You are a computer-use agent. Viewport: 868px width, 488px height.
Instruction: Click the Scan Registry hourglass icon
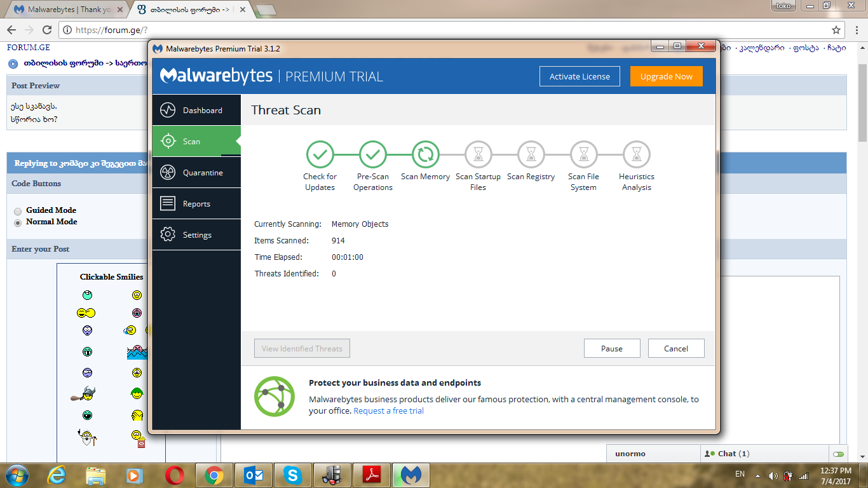pos(531,154)
